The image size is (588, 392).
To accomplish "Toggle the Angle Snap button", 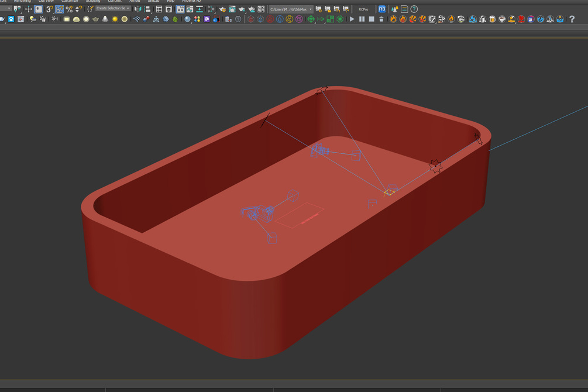I will pyautogui.click(x=59, y=9).
